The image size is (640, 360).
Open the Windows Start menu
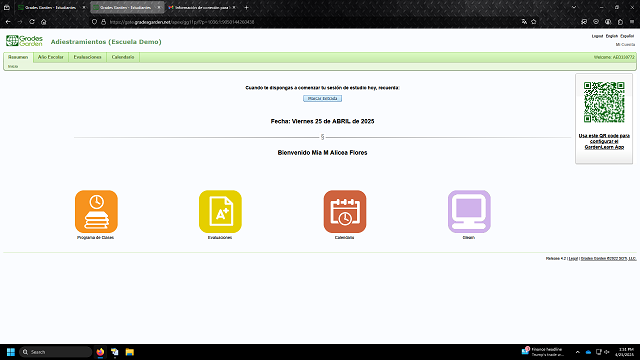pos(11,352)
